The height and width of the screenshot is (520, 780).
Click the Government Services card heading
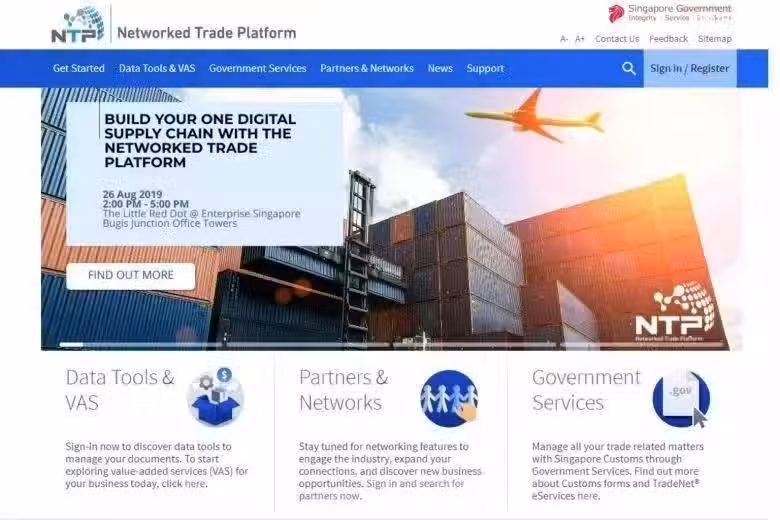pyautogui.click(x=586, y=390)
